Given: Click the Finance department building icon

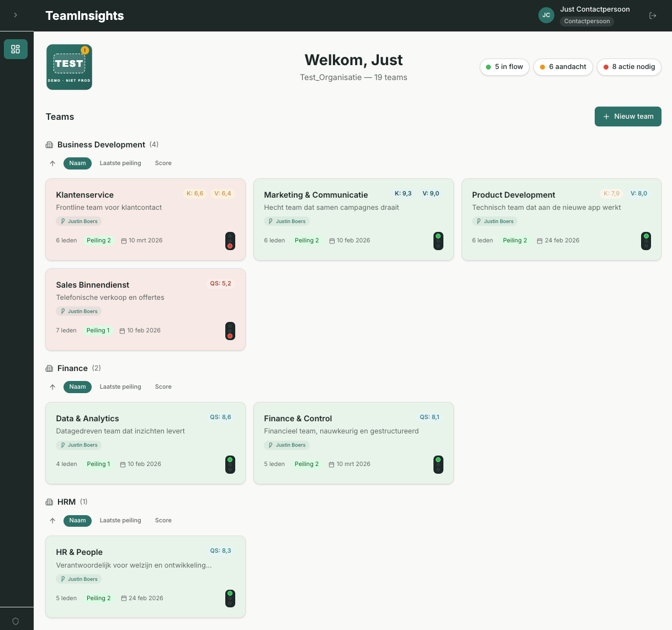Looking at the screenshot, I should click(49, 368).
